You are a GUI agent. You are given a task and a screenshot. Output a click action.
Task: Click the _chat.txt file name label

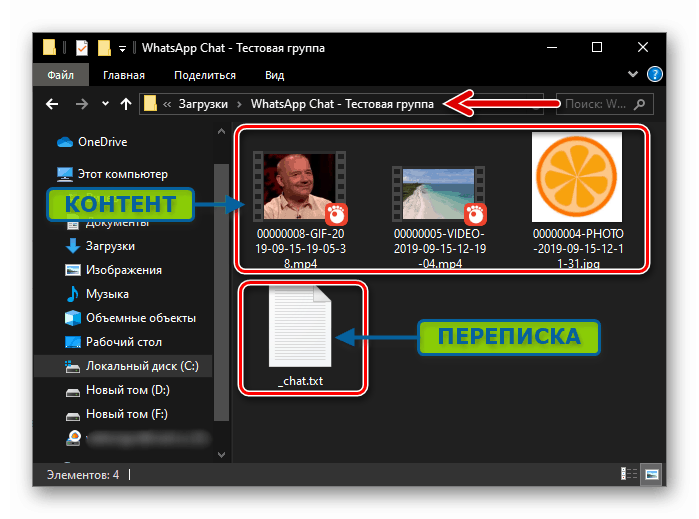coord(300,381)
